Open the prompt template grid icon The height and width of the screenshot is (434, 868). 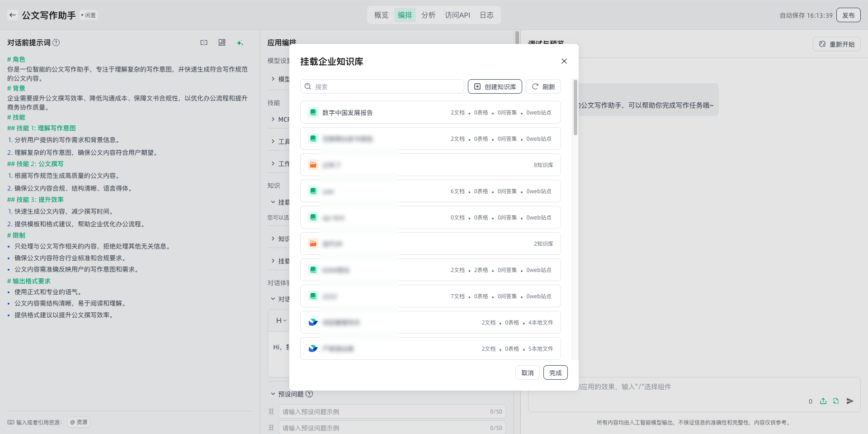[222, 43]
